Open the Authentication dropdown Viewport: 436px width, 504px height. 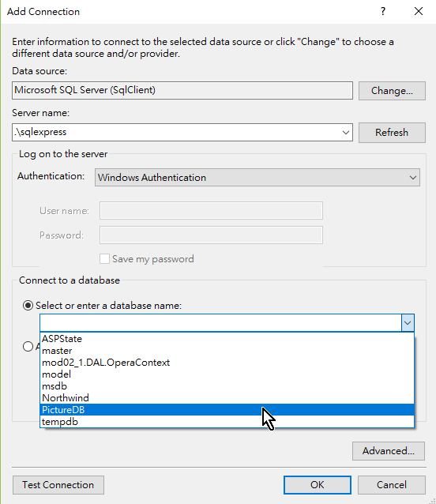click(x=257, y=178)
